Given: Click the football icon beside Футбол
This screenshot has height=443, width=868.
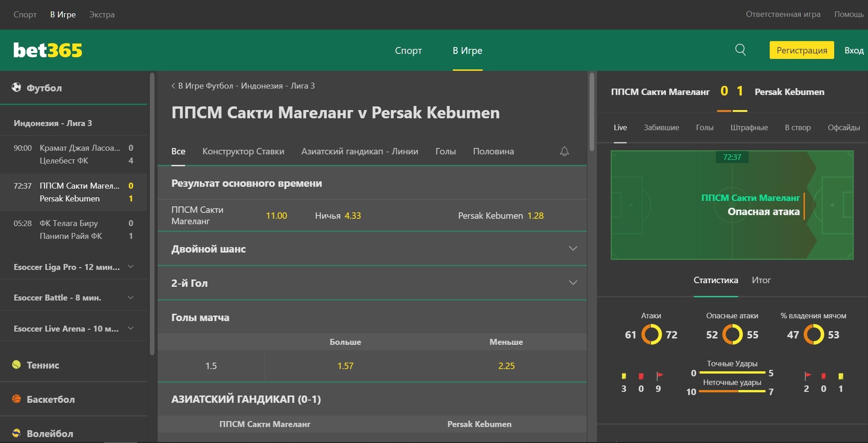Looking at the screenshot, I should 16,87.
